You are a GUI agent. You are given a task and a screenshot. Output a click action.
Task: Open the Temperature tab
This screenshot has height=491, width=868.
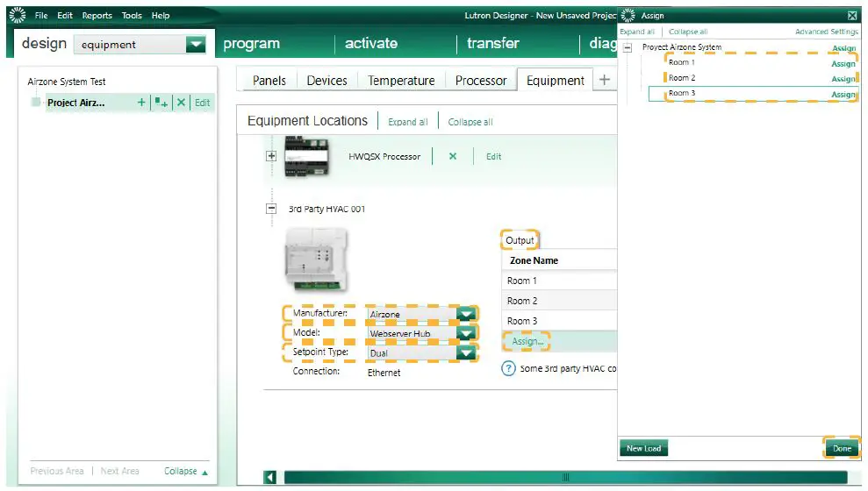pos(401,81)
